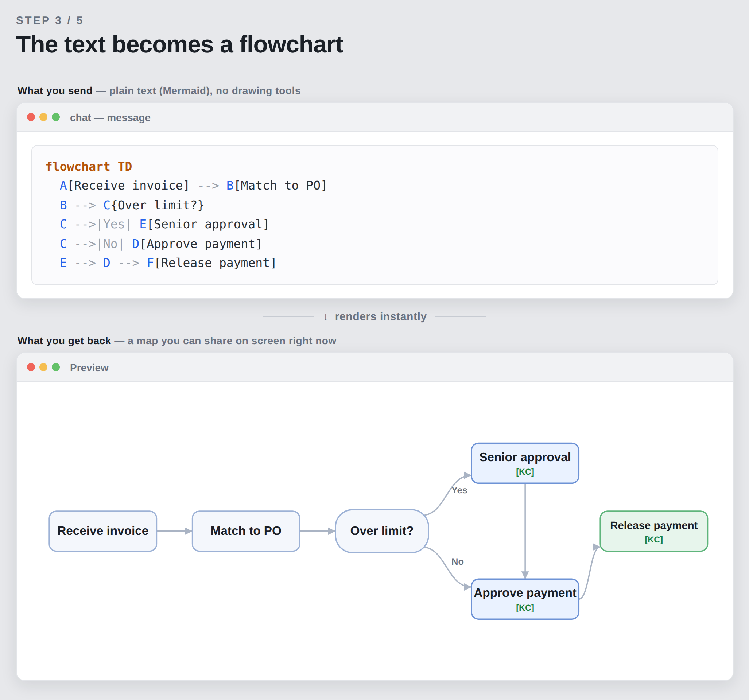Click the 'A[Receive invoice] --> B[Match to PO]' line

point(193,186)
